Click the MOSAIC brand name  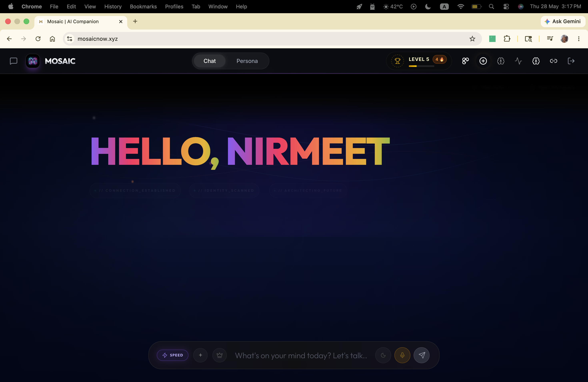tap(60, 61)
